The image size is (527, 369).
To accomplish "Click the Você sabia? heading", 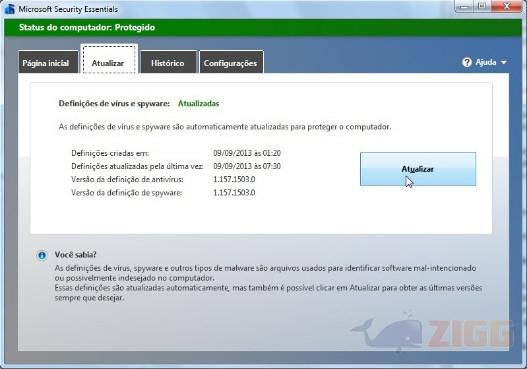I will pyautogui.click(x=76, y=254).
